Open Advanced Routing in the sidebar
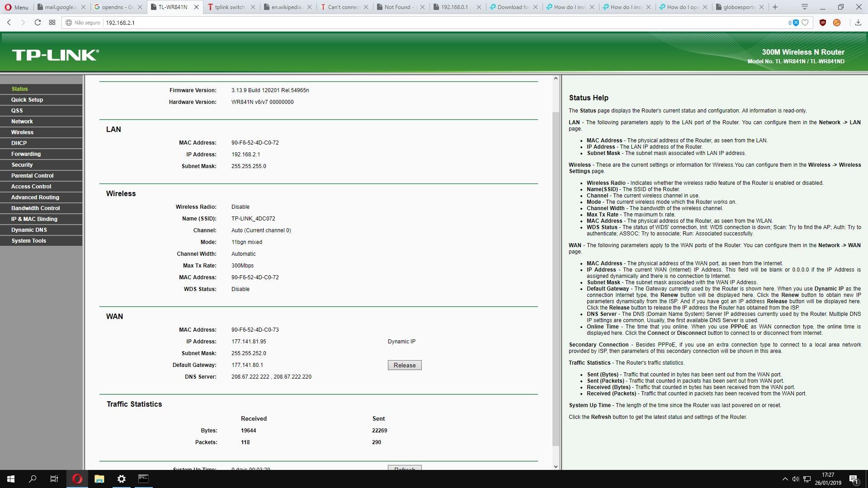This screenshot has width=868, height=488. coord(41,197)
